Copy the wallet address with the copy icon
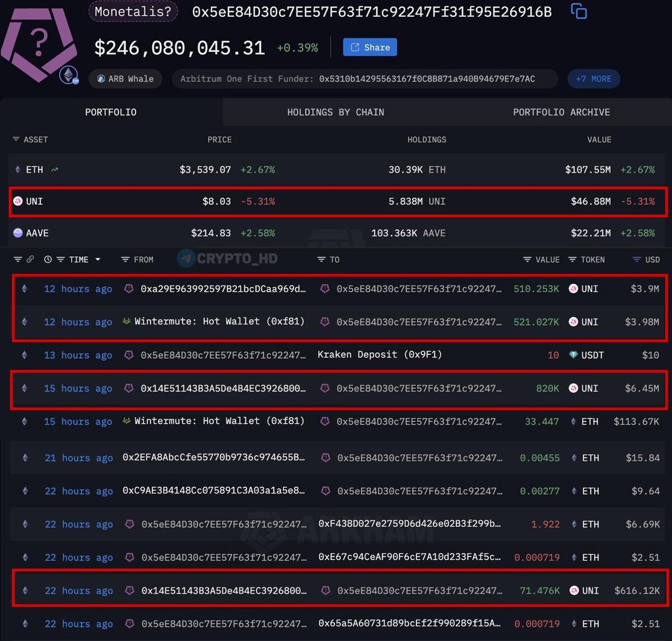The width and height of the screenshot is (672, 641). [x=578, y=11]
